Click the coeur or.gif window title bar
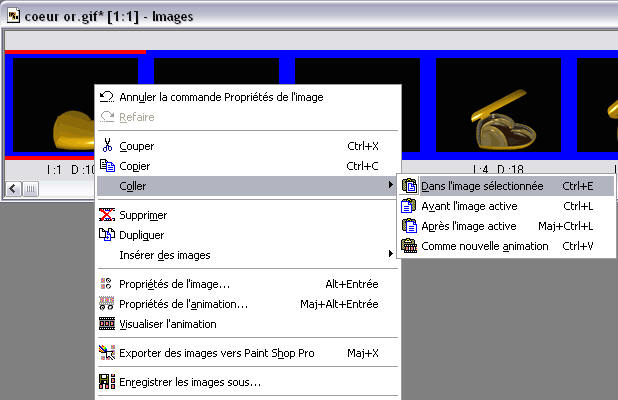The image size is (618, 400). tap(309, 16)
